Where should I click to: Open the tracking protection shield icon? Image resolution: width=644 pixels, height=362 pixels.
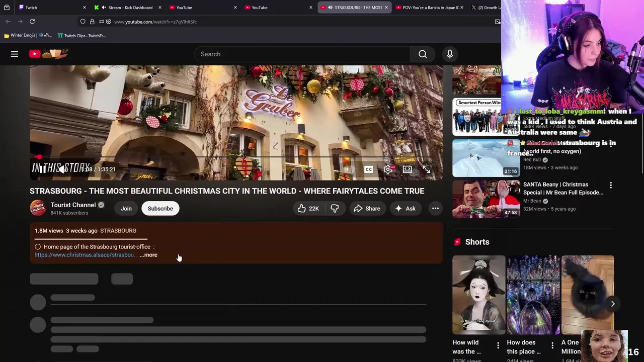[x=83, y=22]
